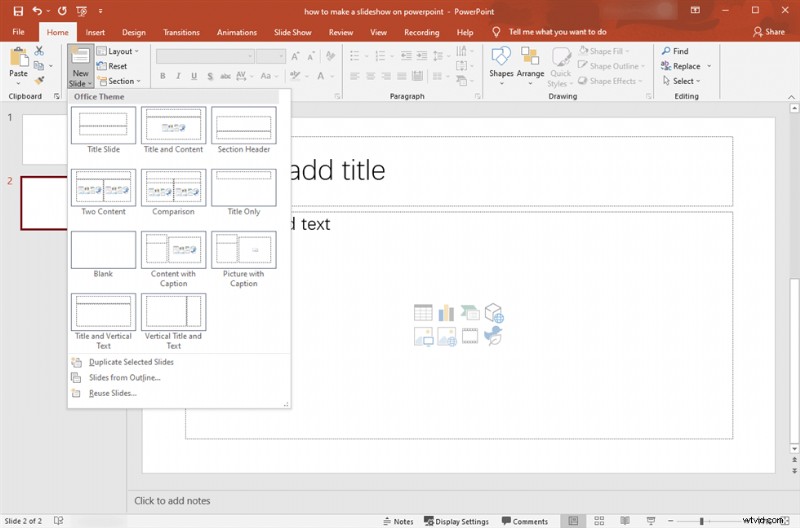Collapse the ribbon with the chevron

coord(791,96)
